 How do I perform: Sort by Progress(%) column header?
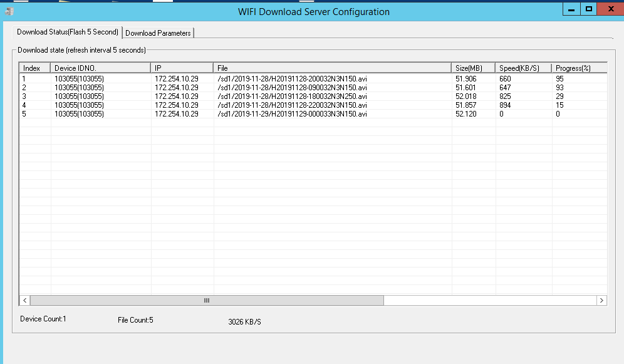[x=580, y=68]
